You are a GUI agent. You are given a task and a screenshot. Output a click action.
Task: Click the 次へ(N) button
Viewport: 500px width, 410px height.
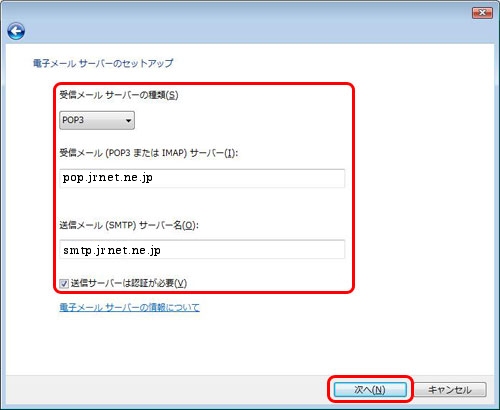(370, 389)
